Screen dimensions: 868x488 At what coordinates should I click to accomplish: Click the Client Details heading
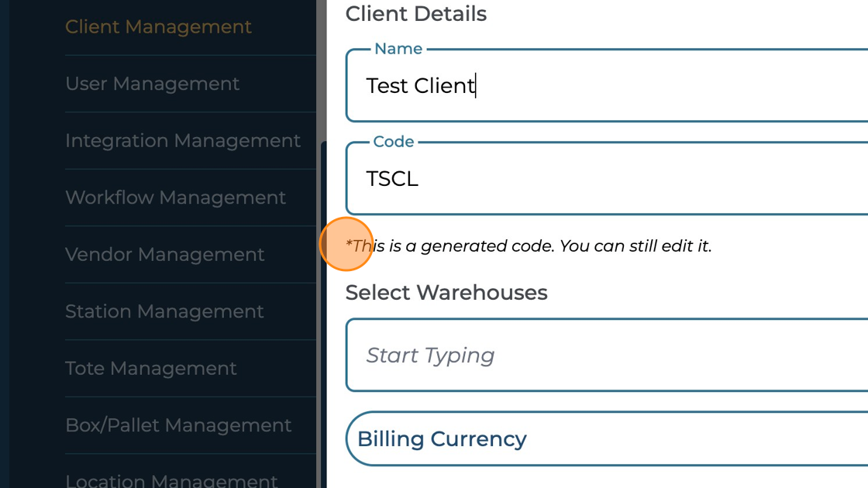416,14
